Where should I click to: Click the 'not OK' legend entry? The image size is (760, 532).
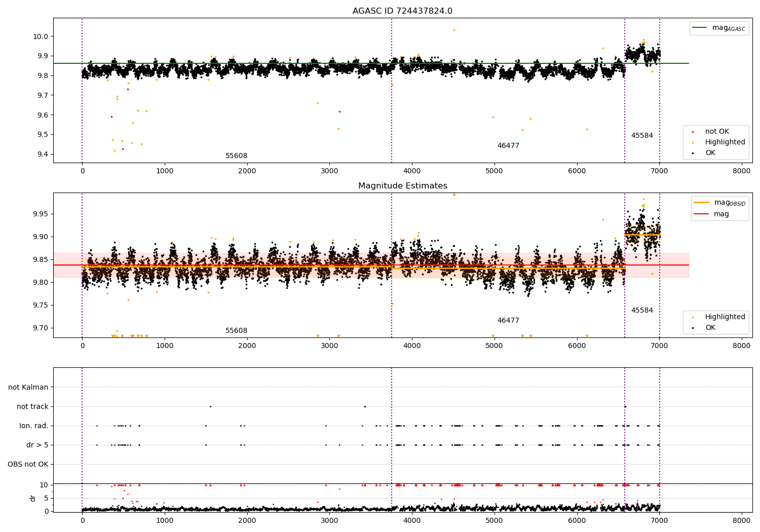(717, 132)
